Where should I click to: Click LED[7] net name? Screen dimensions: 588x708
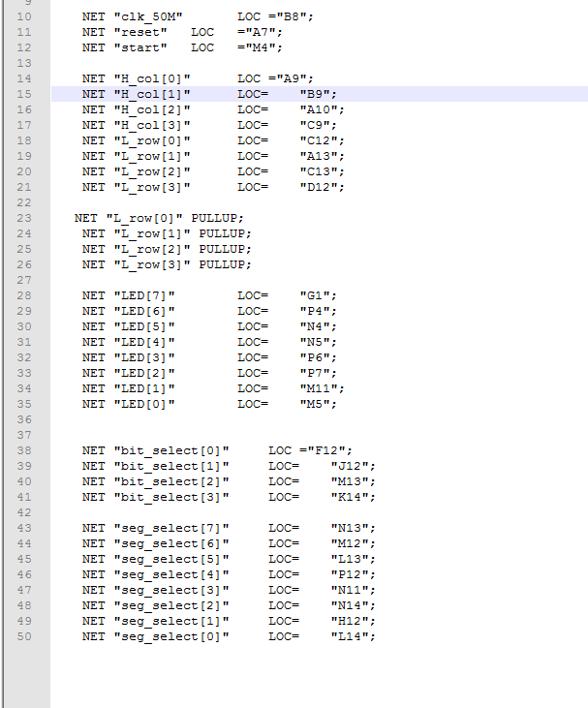[x=144, y=295]
